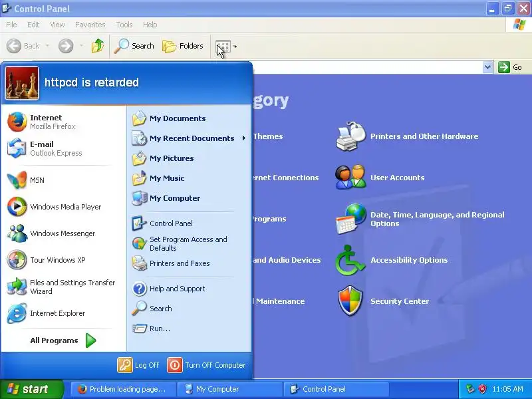Open Set Program Access and Defaults
Image resolution: width=532 pixels, height=399 pixels.
(x=189, y=243)
